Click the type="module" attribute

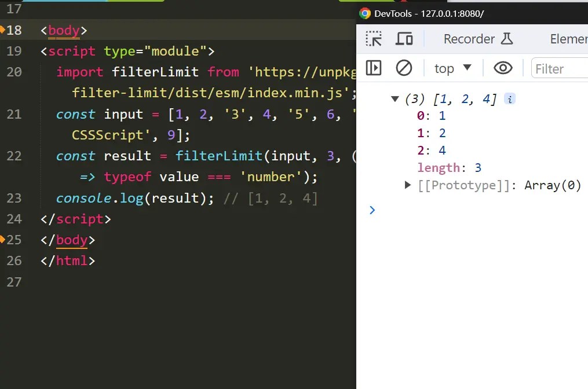(x=155, y=51)
